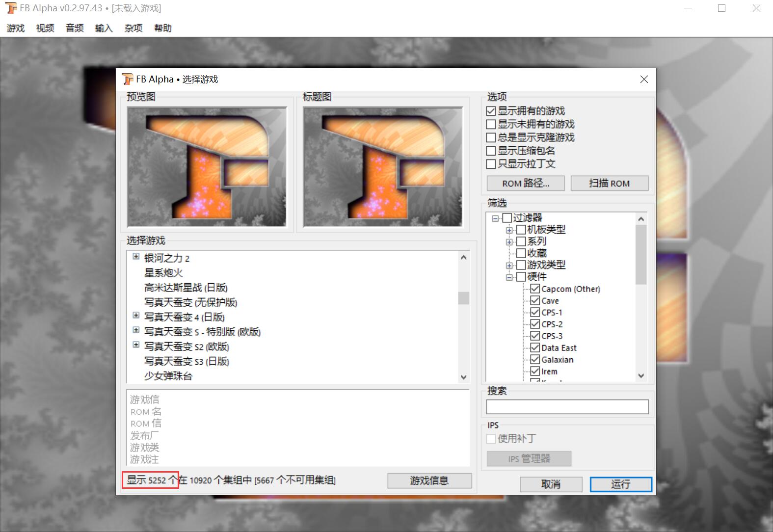Uncheck 显示拥有的游戏 option
Screen dimensions: 773x532
[491, 111]
